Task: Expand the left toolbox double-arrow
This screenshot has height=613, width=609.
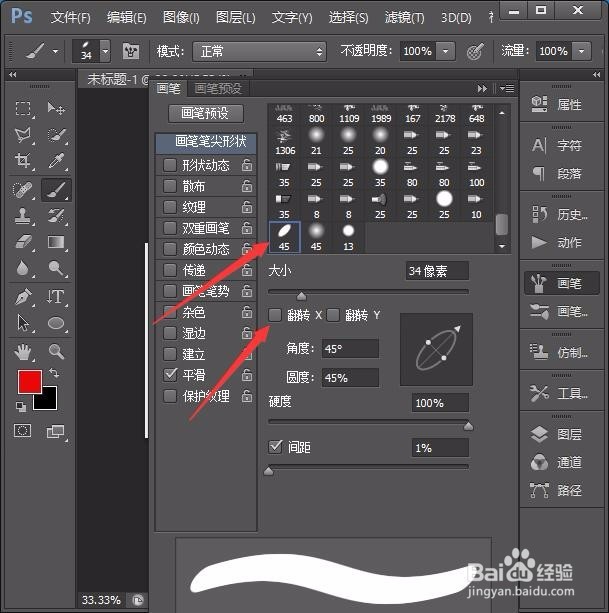Action: click(13, 74)
